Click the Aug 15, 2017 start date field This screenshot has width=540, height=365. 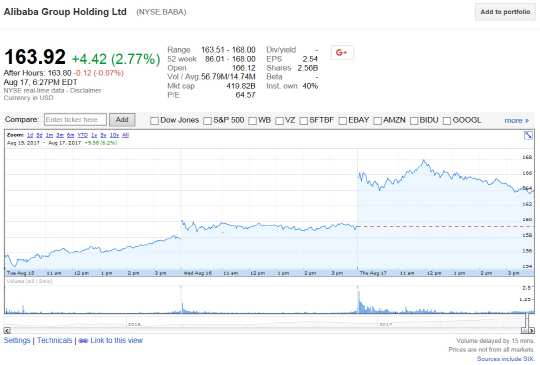point(23,143)
